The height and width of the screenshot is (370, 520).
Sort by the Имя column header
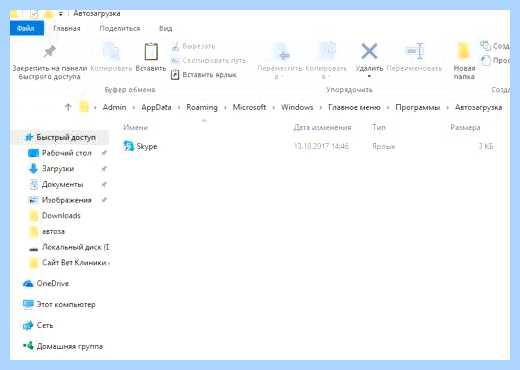tap(135, 127)
